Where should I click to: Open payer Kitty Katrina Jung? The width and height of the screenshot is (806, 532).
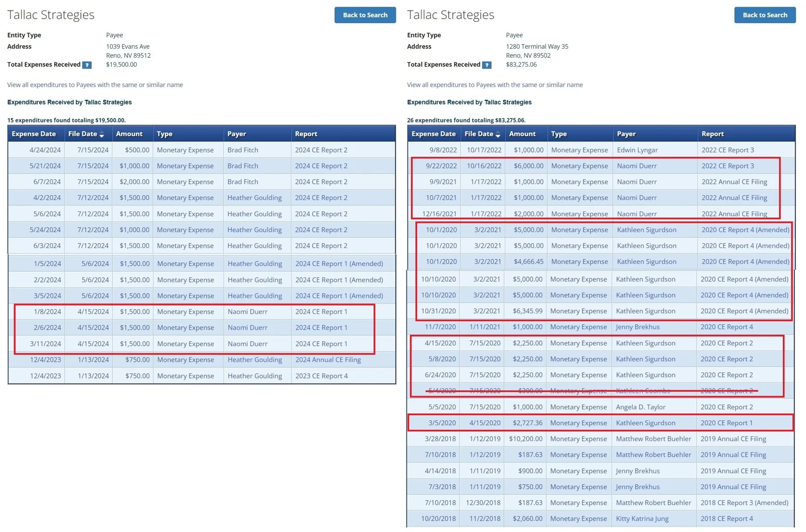642,519
